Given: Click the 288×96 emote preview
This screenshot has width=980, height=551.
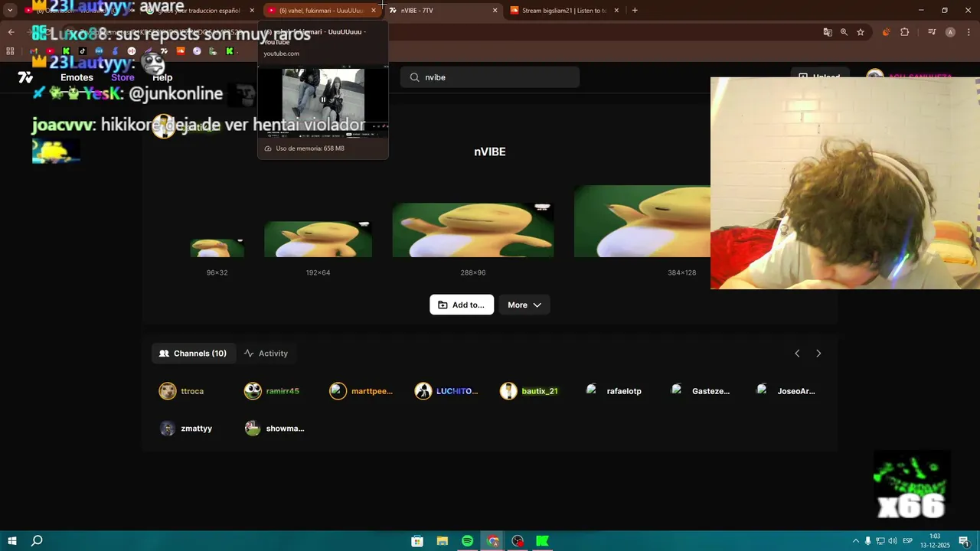Looking at the screenshot, I should click(472, 230).
